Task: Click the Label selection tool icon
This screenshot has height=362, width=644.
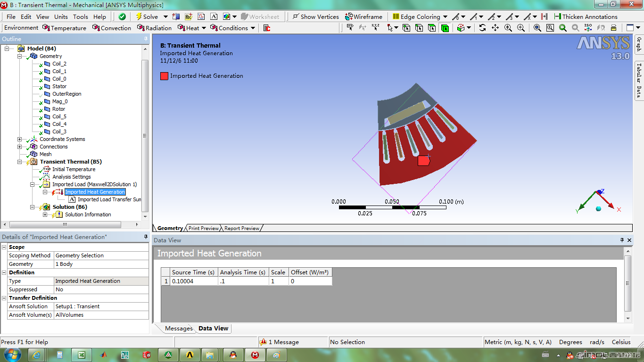Action: pos(350,28)
